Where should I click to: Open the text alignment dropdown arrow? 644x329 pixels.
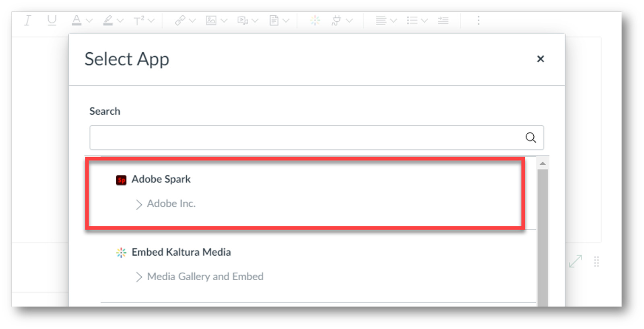(x=394, y=21)
